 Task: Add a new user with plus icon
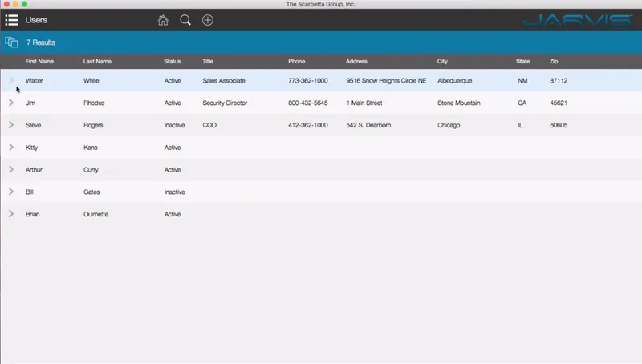[x=208, y=19]
